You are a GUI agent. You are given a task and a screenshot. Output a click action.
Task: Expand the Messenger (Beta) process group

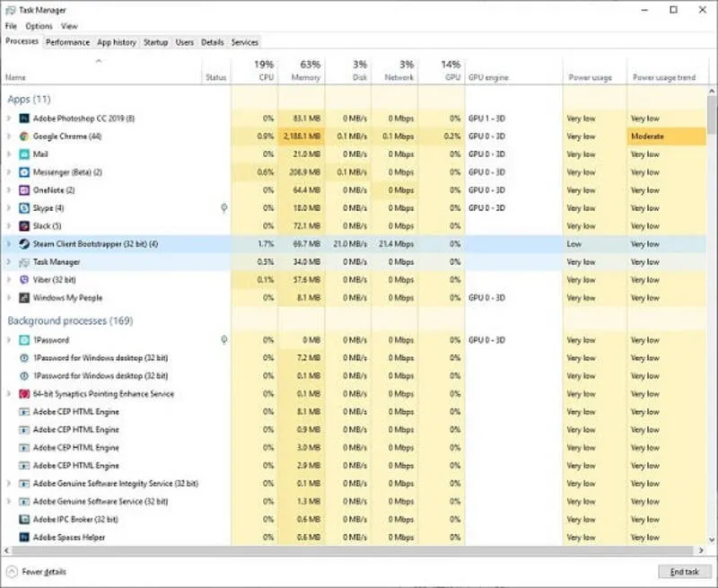pos(9,172)
